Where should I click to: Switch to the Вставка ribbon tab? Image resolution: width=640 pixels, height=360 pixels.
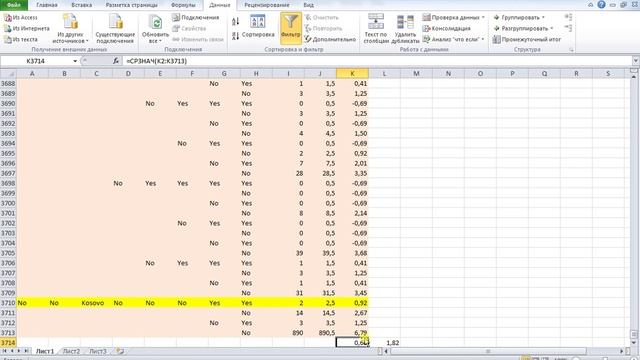pyautogui.click(x=82, y=5)
